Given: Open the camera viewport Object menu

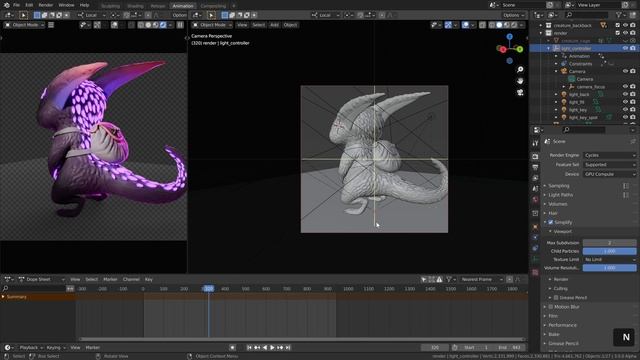Looking at the screenshot, I should [x=290, y=25].
